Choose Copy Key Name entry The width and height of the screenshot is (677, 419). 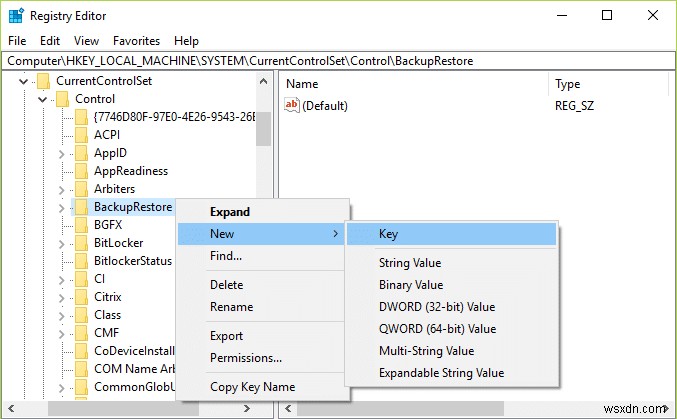coord(252,387)
